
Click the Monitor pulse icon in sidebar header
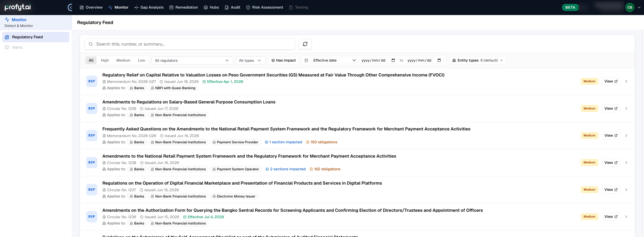[x=7, y=20]
